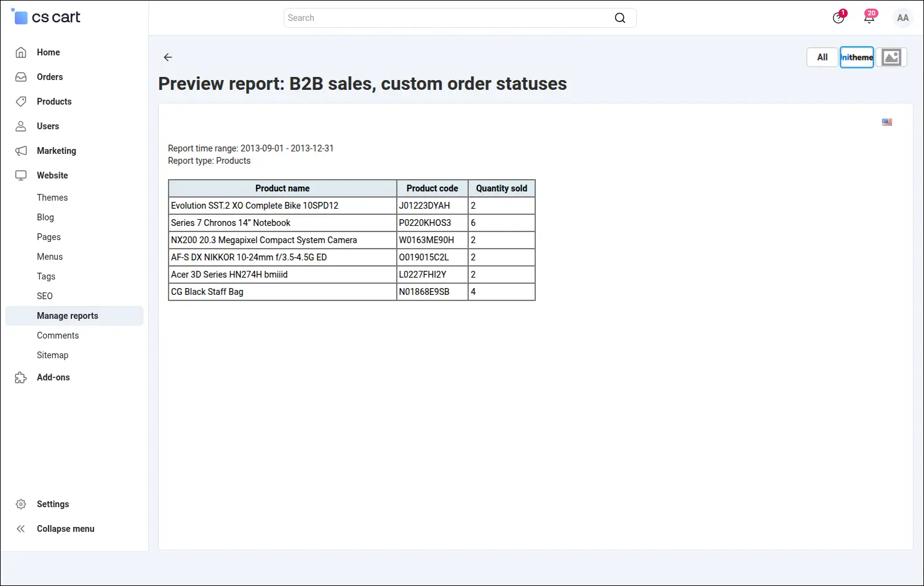Open Add-ons via its puzzle icon

click(21, 377)
